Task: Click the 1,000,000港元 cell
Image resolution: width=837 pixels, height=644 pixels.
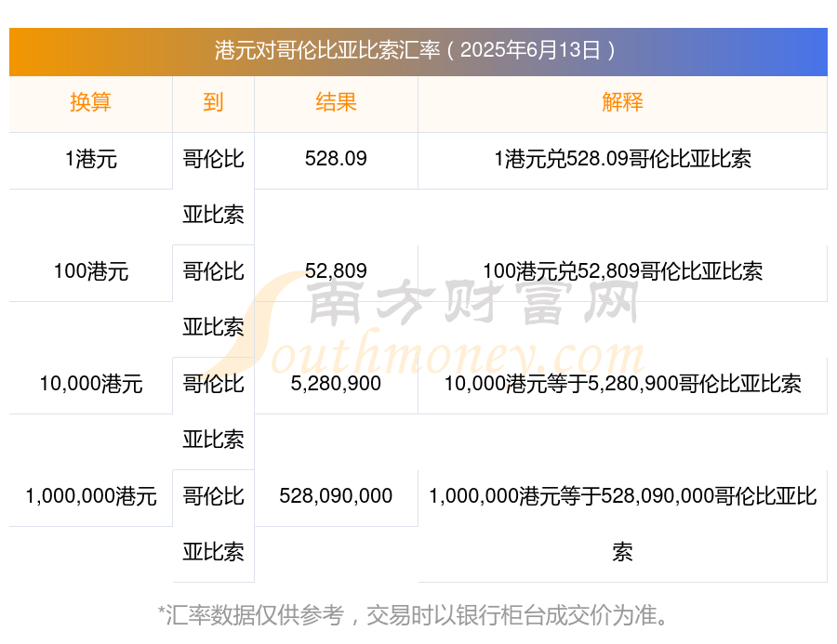Action: click(91, 496)
